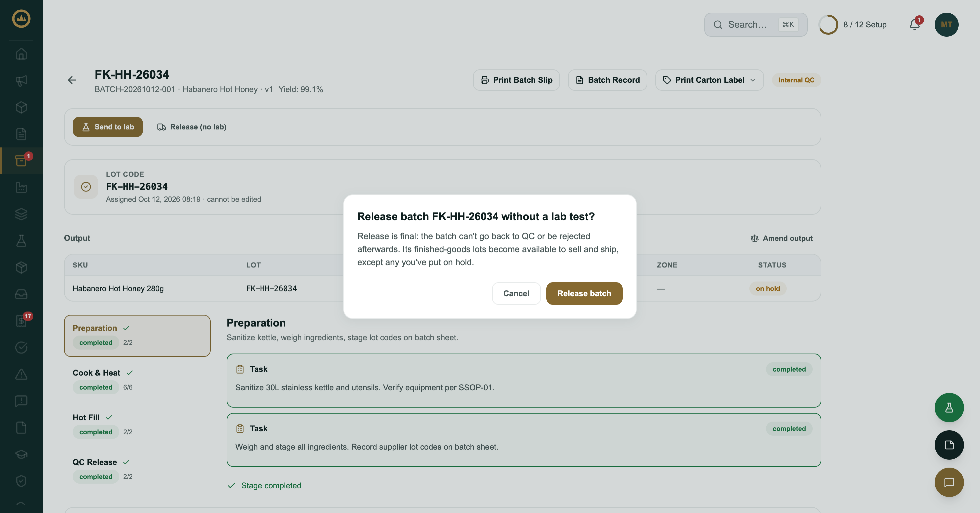Viewport: 980px width, 513px height.
Task: Select the archive box icon with badge 1
Action: tap(21, 160)
